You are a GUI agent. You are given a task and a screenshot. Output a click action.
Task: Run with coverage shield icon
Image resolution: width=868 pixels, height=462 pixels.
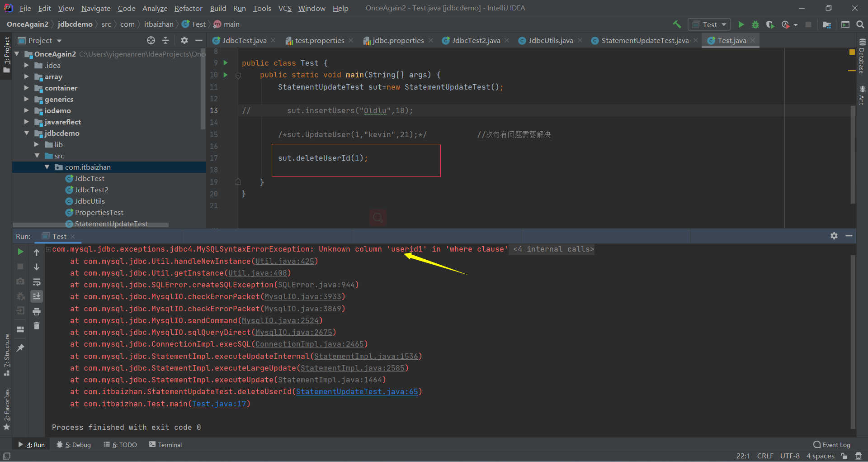pos(770,24)
